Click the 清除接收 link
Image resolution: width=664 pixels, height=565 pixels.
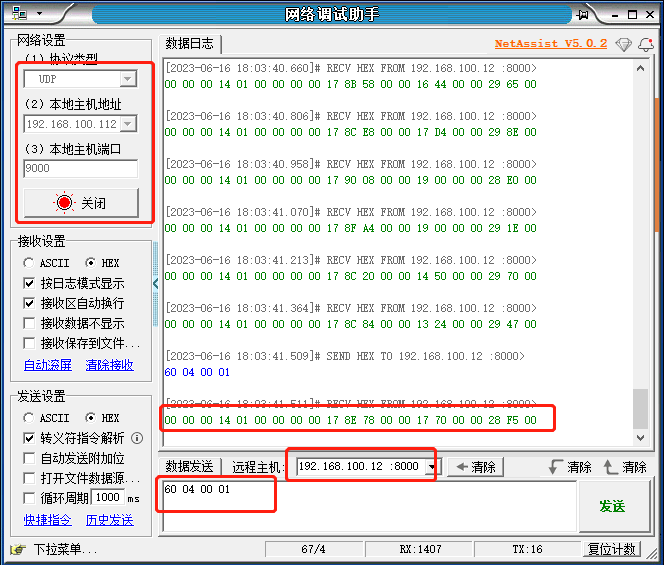(110, 365)
